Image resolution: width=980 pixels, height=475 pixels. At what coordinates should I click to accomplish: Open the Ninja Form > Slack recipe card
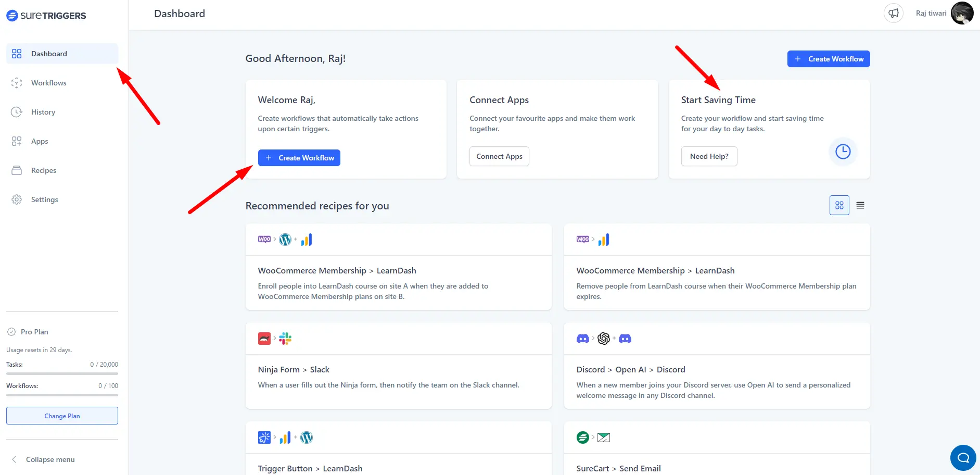(x=398, y=370)
